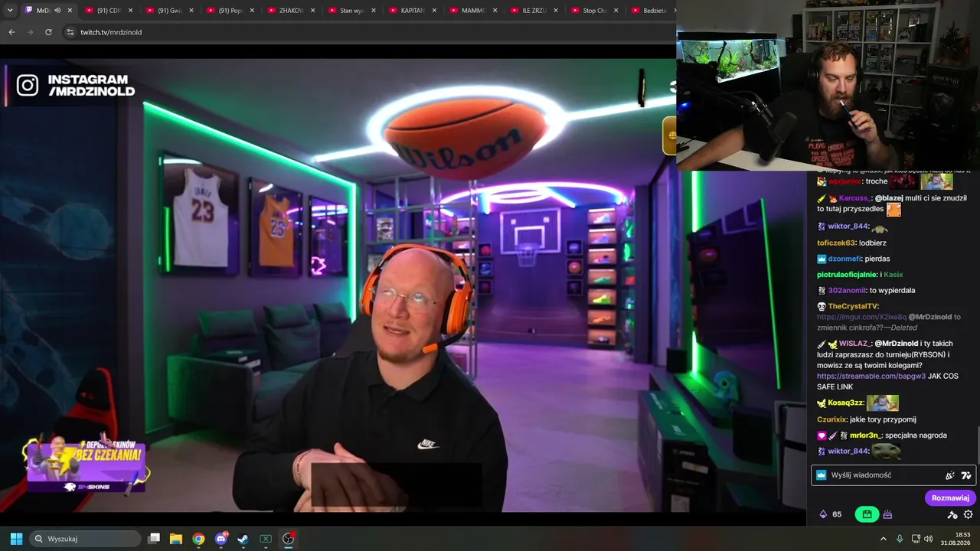Click the deleted imgur.com link in chat

(861, 317)
